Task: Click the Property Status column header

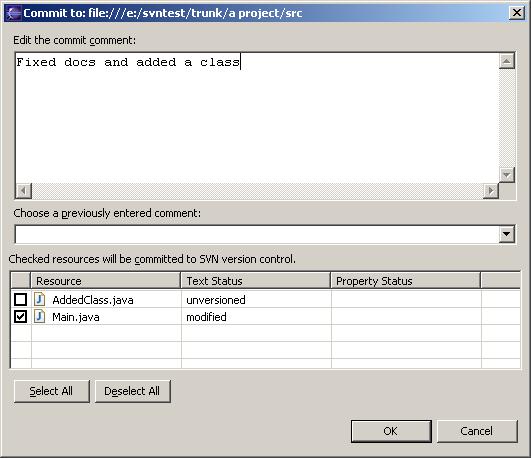Action: click(x=406, y=281)
